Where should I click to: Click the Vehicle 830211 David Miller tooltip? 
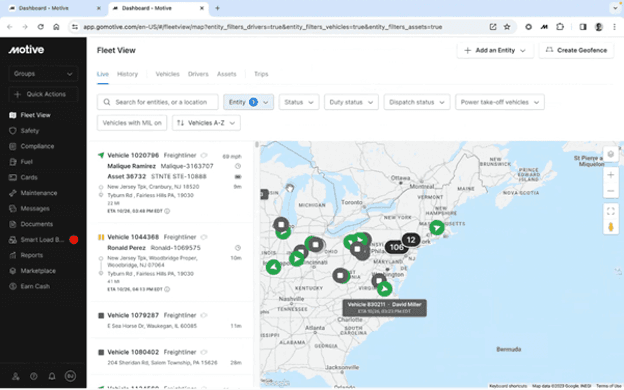pos(384,308)
